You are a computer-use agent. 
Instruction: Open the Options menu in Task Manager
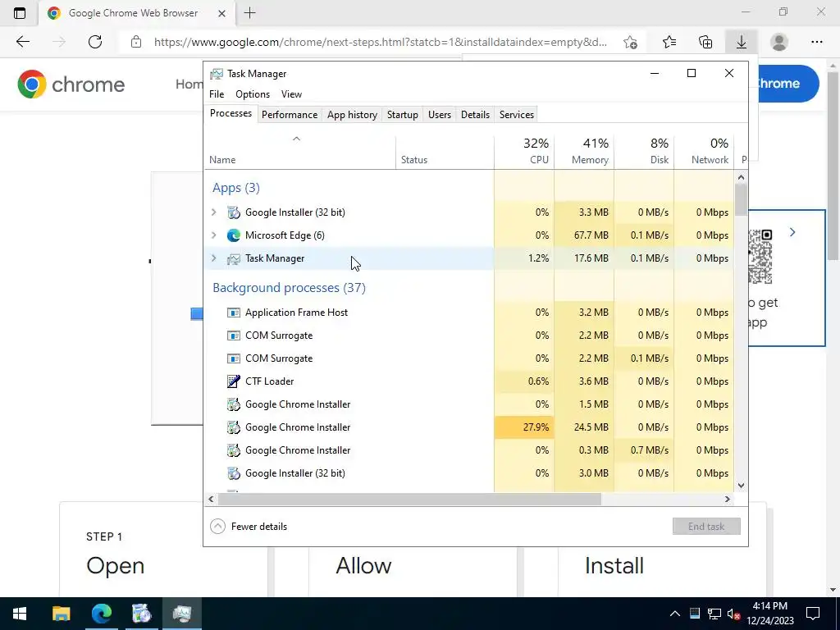pyautogui.click(x=253, y=94)
